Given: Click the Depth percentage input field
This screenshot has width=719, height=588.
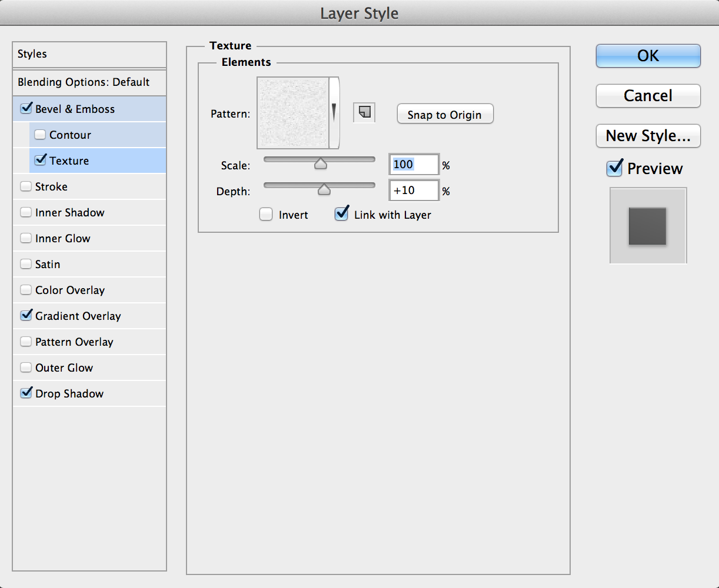Looking at the screenshot, I should [414, 191].
